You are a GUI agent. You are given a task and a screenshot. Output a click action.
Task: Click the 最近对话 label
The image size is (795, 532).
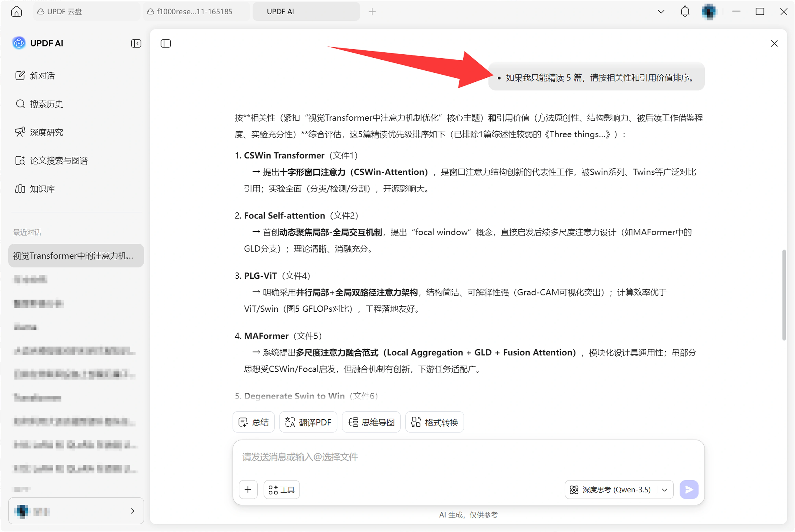tap(27, 232)
